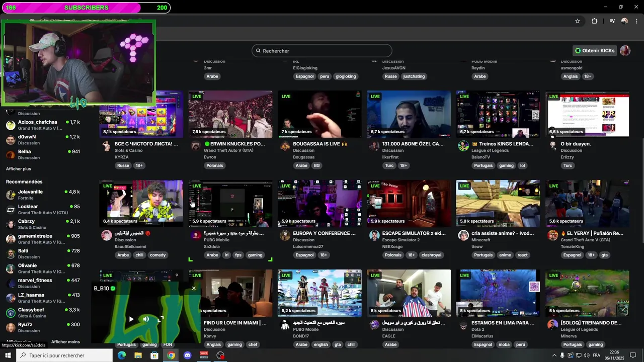Image resolution: width=644 pixels, height=362 pixels.
Task: Focus the Rechercher search field
Action: pos(322,51)
